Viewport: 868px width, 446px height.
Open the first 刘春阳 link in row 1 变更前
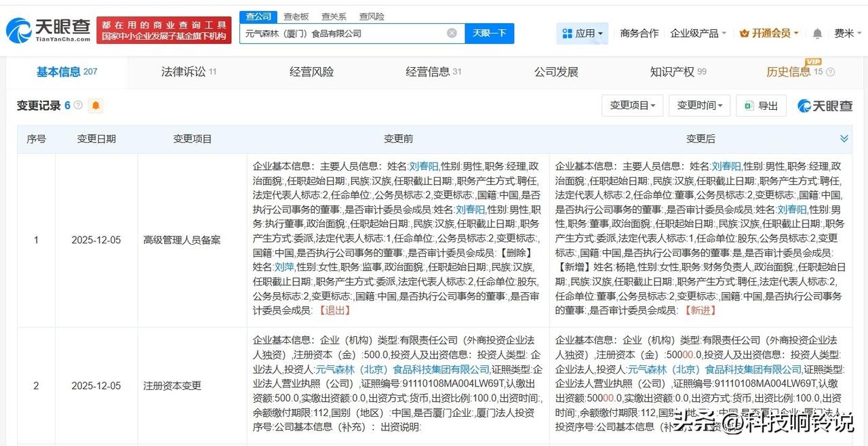click(423, 166)
